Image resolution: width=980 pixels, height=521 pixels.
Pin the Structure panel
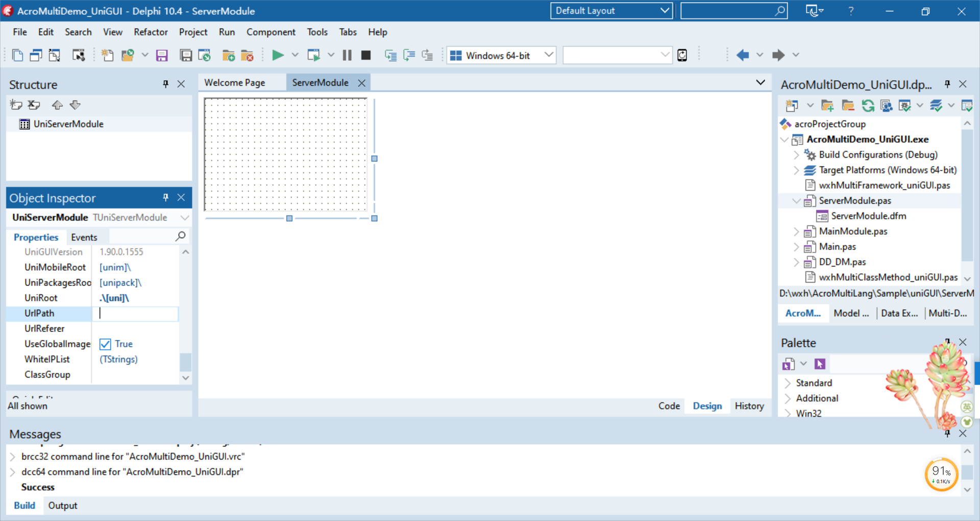[165, 84]
